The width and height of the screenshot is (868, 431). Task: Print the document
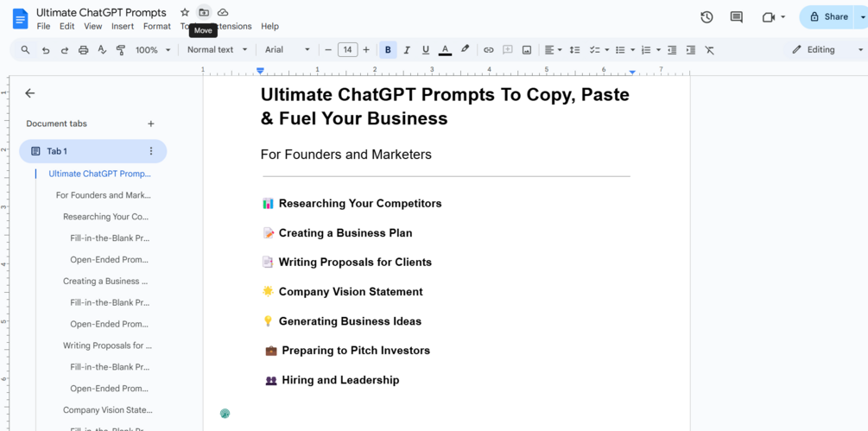[83, 50]
